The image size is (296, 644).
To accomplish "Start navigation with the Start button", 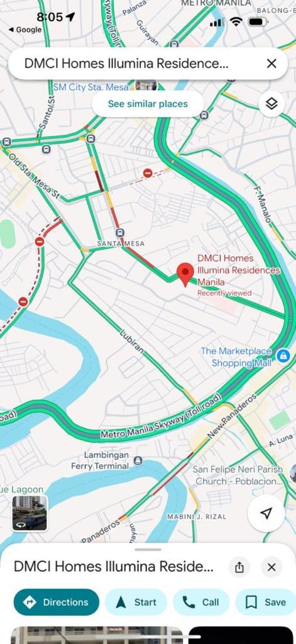I will (x=136, y=602).
